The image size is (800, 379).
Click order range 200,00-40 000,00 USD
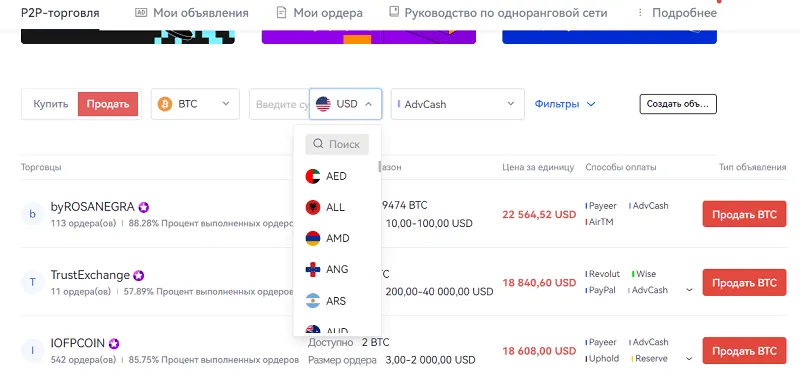pyautogui.click(x=439, y=292)
